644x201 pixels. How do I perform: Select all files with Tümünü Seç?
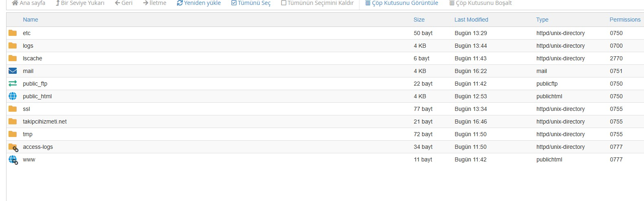251,3
